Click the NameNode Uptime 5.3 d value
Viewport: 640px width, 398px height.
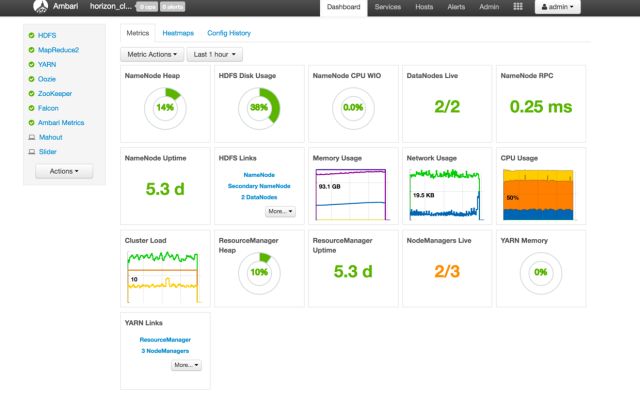click(165, 189)
